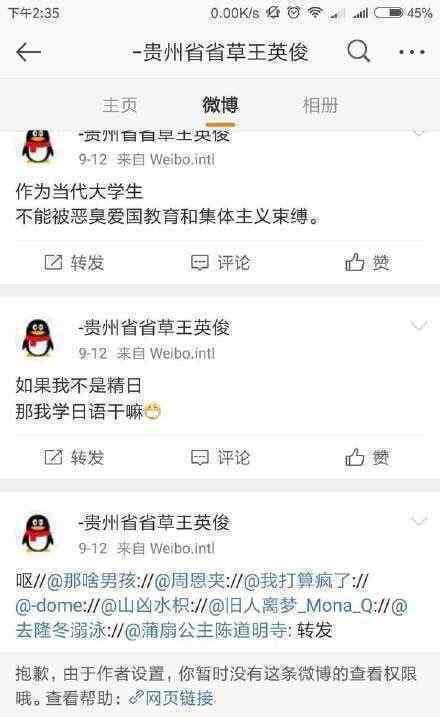Expand chevron menu on the third post
Image resolution: width=440 pixels, height=717 pixels.
(419, 520)
